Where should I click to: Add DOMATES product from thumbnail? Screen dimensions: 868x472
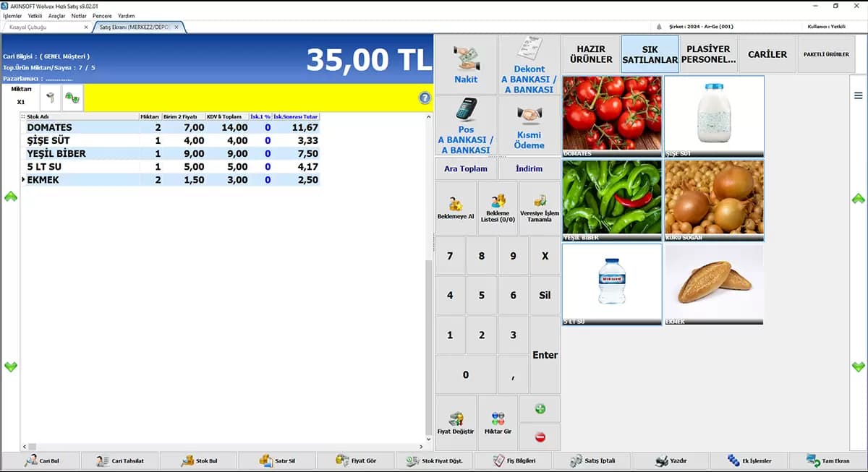coord(612,116)
